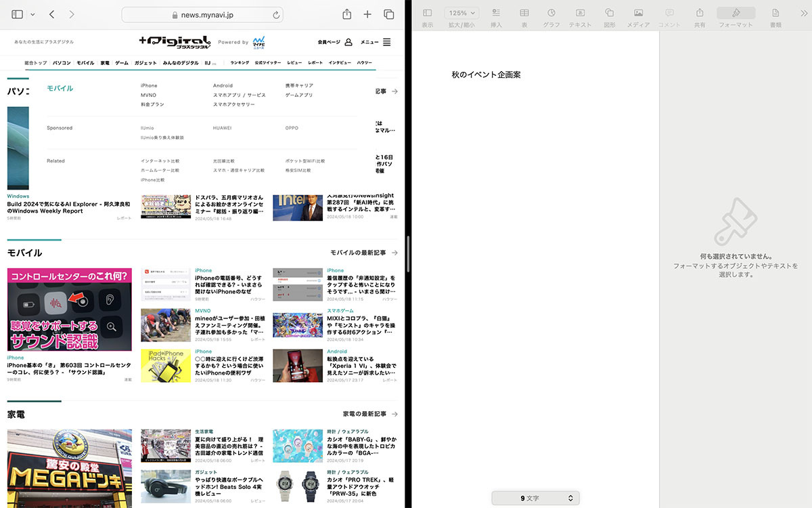This screenshot has height=508, width=812.
Task: Choose MVNO in the dropdown menu
Action: (148, 95)
